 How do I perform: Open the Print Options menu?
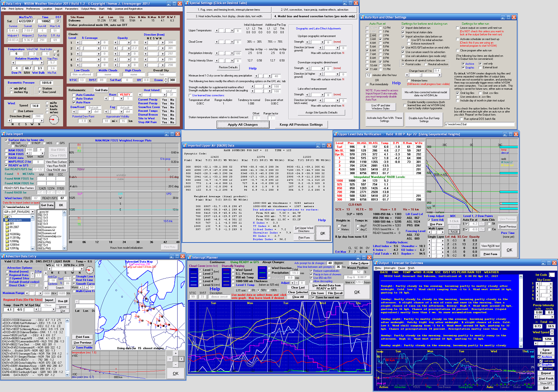[x=16, y=9]
